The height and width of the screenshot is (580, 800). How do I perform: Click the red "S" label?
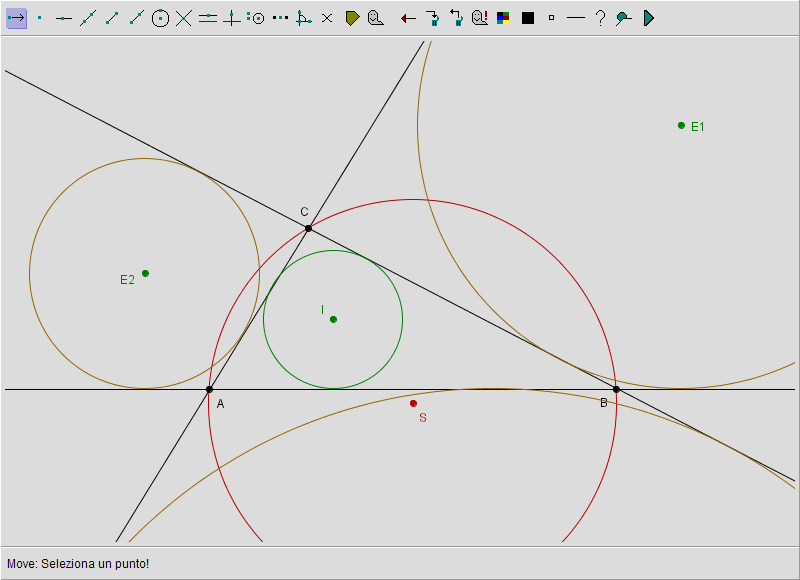tap(422, 418)
